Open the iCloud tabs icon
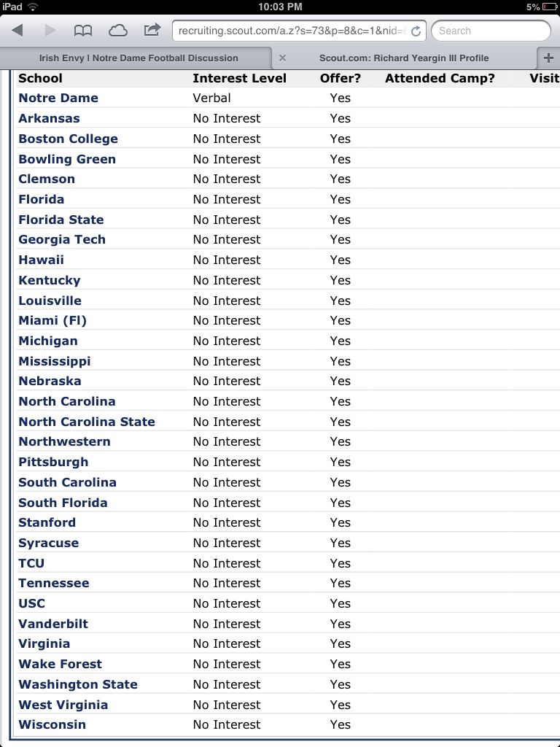 pyautogui.click(x=117, y=31)
